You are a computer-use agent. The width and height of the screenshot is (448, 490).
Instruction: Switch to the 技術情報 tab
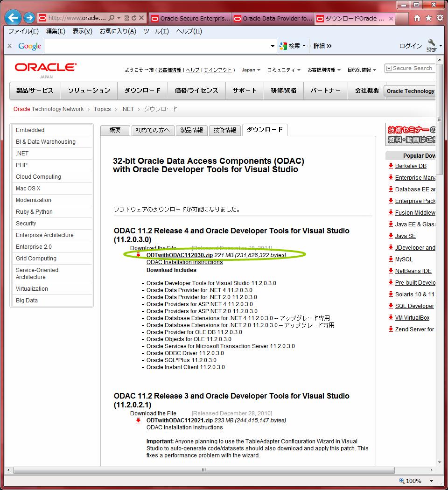click(224, 130)
